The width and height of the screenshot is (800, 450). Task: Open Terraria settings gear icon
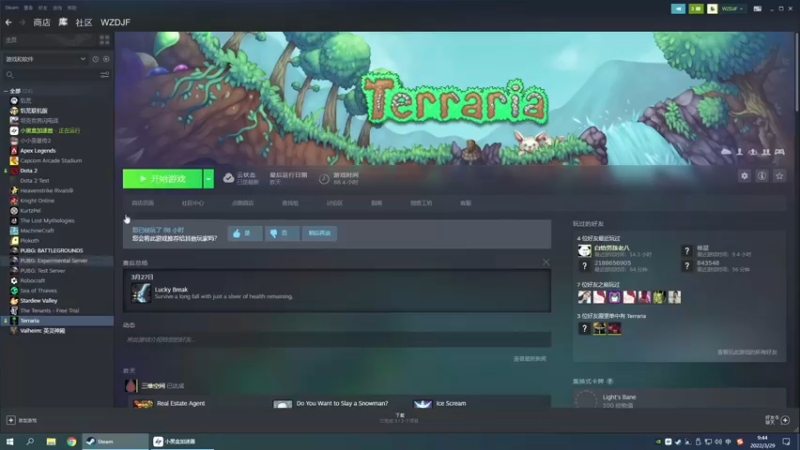pyautogui.click(x=744, y=176)
